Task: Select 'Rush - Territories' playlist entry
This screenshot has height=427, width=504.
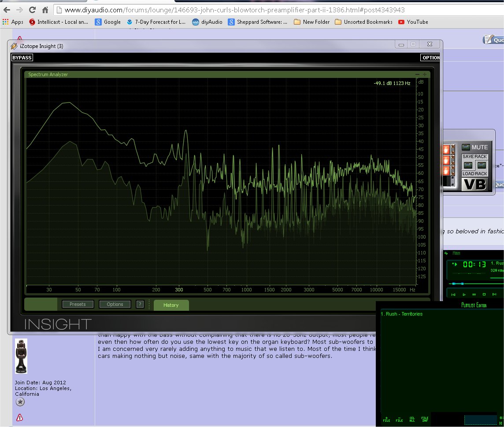Action: point(402,314)
